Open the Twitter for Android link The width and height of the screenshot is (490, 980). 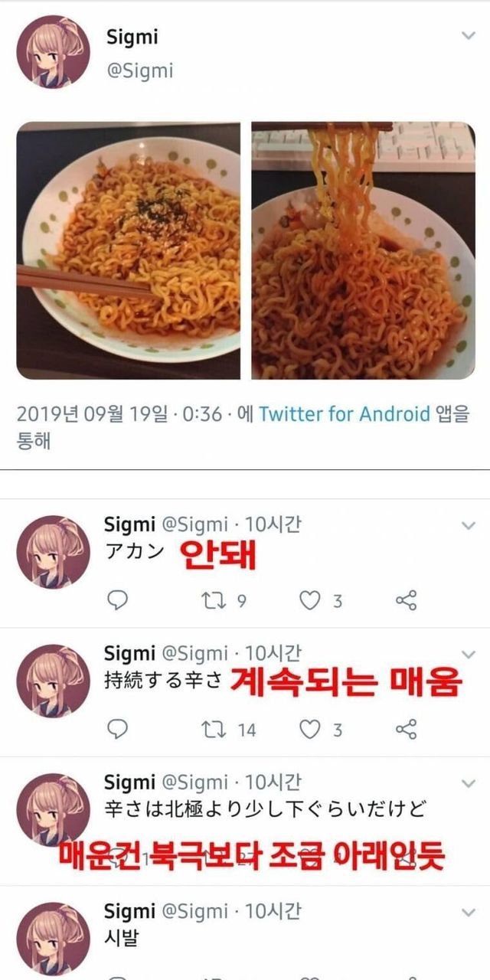click(x=345, y=414)
